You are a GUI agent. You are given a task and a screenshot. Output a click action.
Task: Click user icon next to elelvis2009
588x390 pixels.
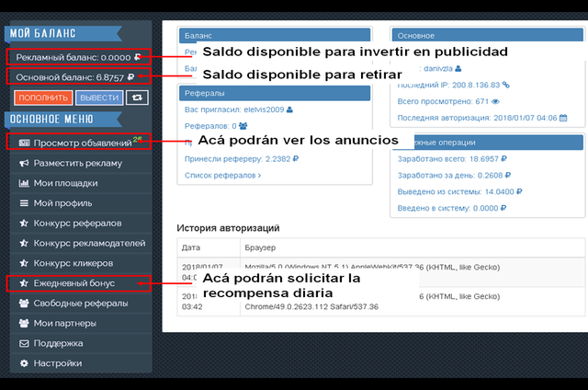[x=289, y=109]
